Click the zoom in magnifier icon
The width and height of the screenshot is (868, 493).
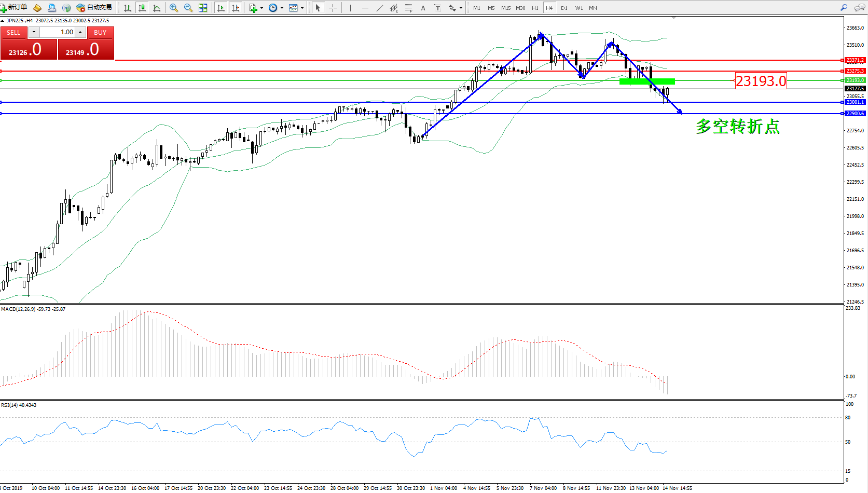(x=174, y=8)
